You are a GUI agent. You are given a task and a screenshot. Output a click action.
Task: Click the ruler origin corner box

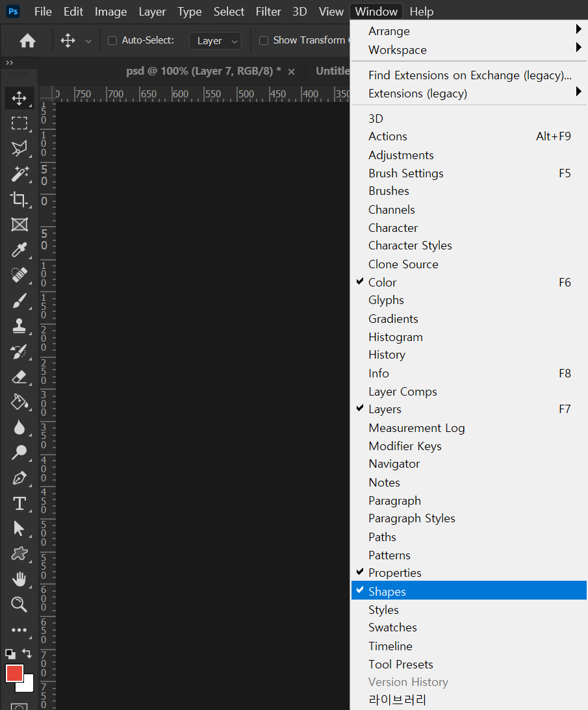[x=47, y=94]
